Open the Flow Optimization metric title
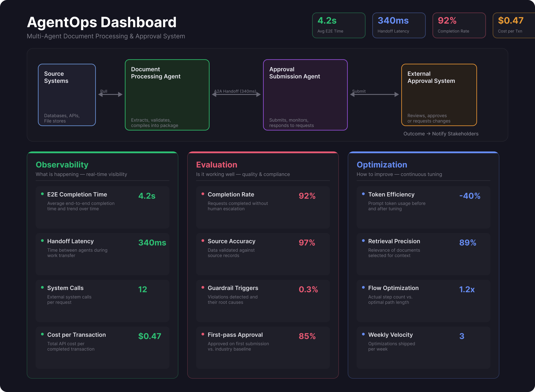Viewport: 535px width, 392px height. point(393,288)
